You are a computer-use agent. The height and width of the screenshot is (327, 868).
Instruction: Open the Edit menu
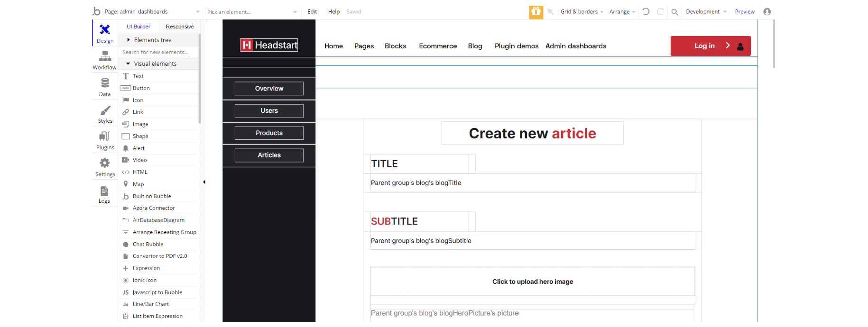pos(312,11)
